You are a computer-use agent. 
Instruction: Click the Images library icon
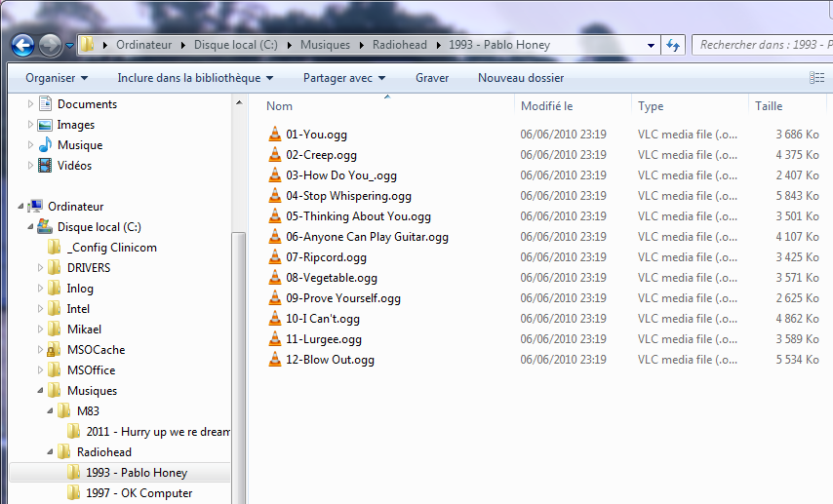(45, 125)
